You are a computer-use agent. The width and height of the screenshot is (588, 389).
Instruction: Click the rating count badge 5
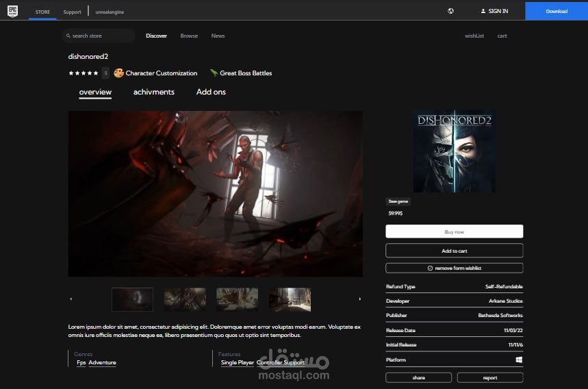click(105, 73)
